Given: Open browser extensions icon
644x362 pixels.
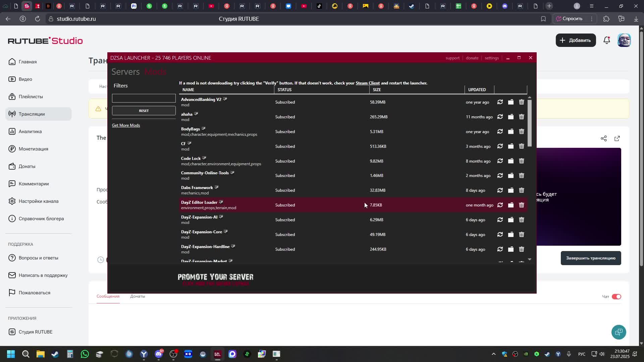Looking at the screenshot, I should tap(606, 19).
